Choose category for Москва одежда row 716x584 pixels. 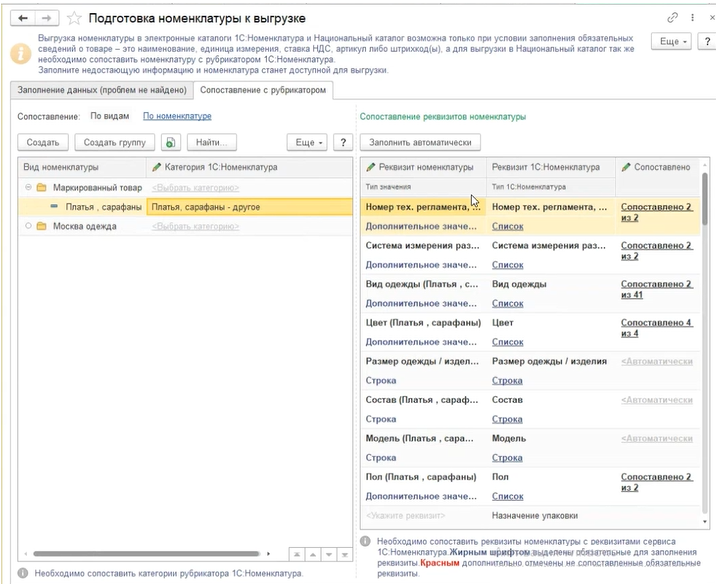pyautogui.click(x=195, y=226)
